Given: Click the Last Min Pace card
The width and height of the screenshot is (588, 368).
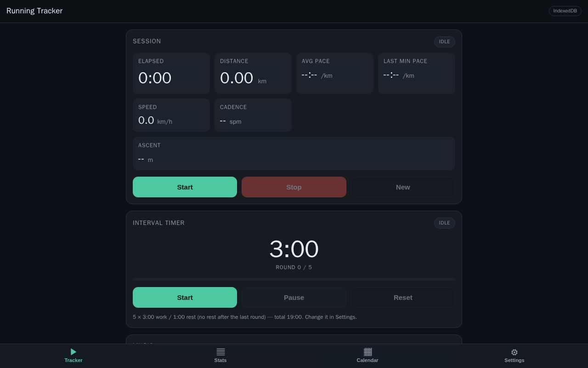Looking at the screenshot, I should [x=416, y=74].
